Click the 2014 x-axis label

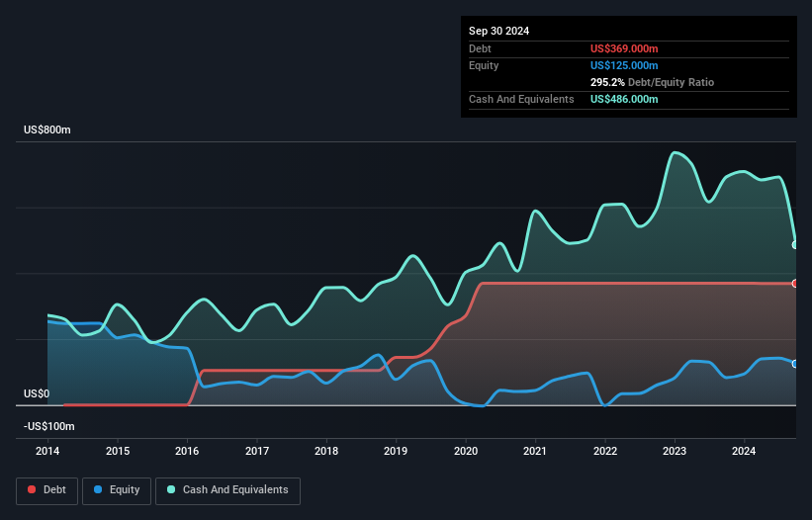point(47,452)
